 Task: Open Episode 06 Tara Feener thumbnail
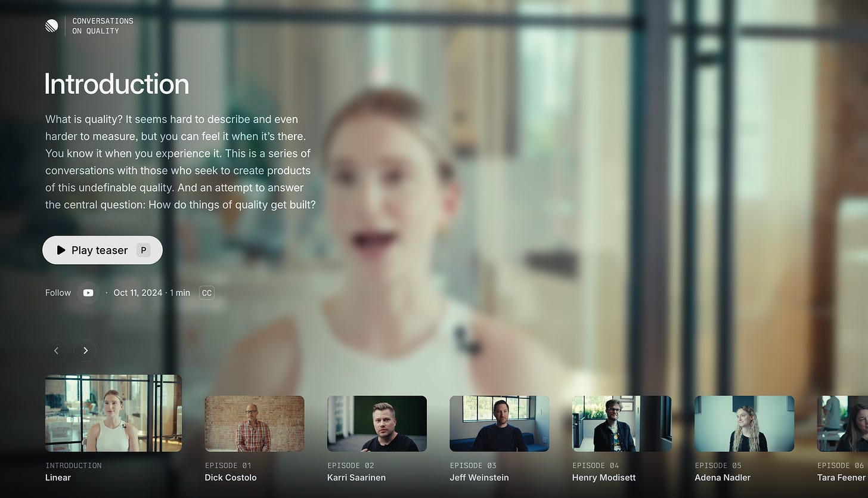coord(842,423)
